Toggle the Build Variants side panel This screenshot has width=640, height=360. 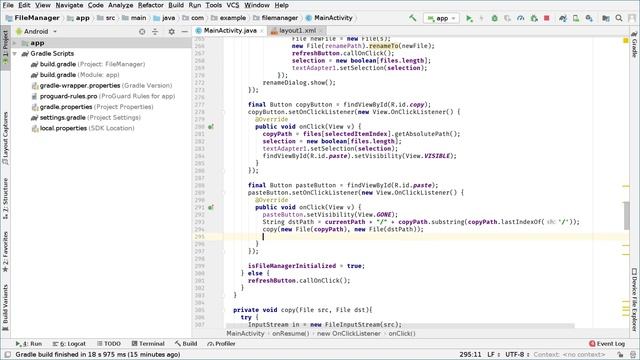pyautogui.click(x=5, y=307)
